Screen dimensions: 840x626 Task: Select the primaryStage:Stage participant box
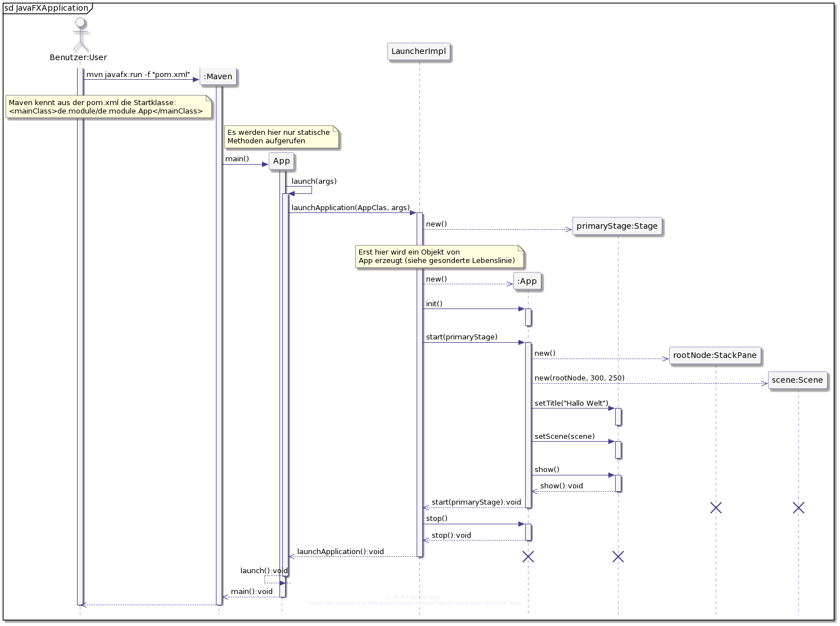[x=617, y=226]
